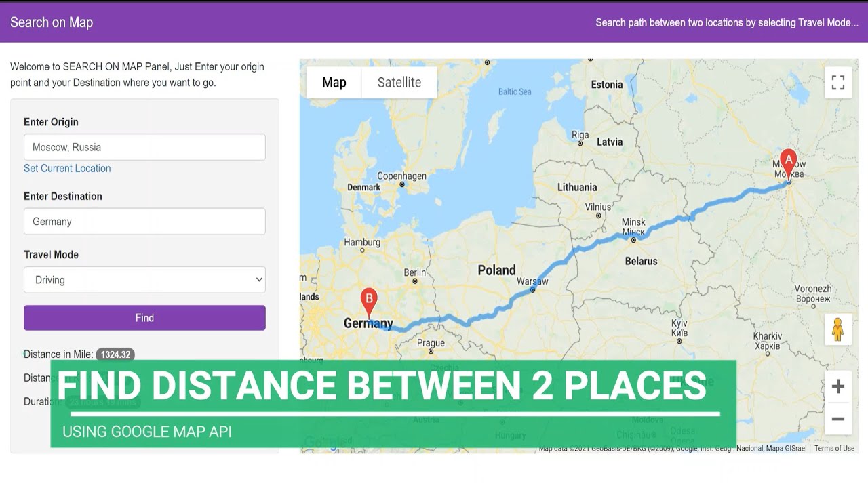
Task: Click the Hamburg city label
Action: (x=362, y=242)
